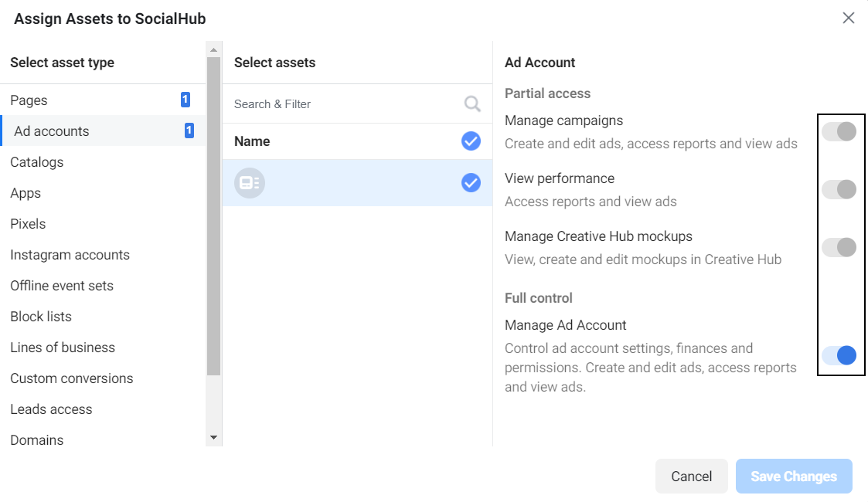Enable Manage Creative Hub mockups switch

839,247
